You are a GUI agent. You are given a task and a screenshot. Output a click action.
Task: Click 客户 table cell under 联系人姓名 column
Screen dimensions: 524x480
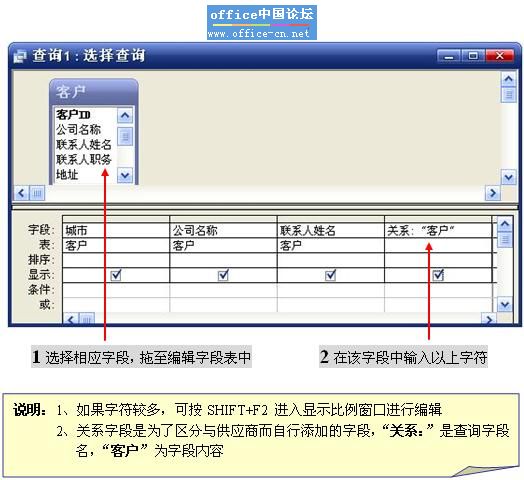pos(331,246)
